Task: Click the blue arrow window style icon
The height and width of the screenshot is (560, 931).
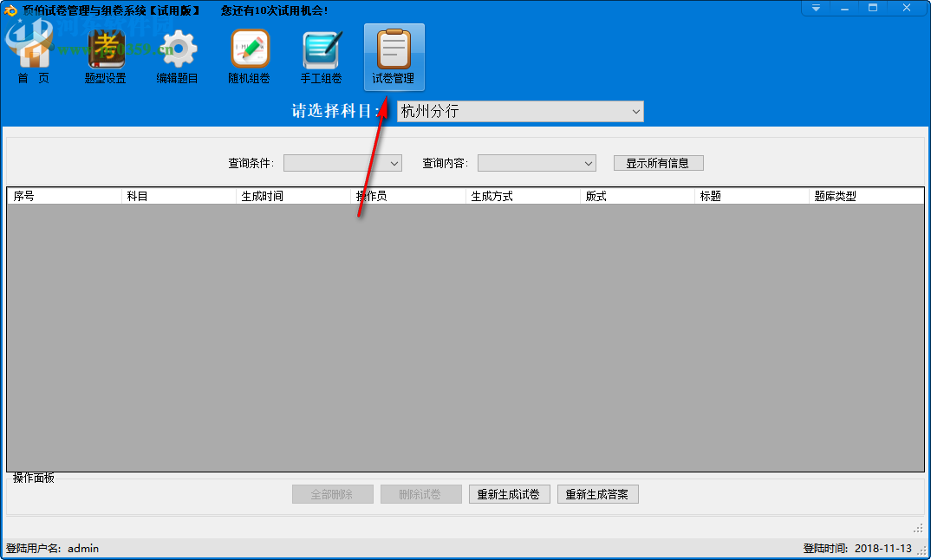Action: [x=816, y=8]
